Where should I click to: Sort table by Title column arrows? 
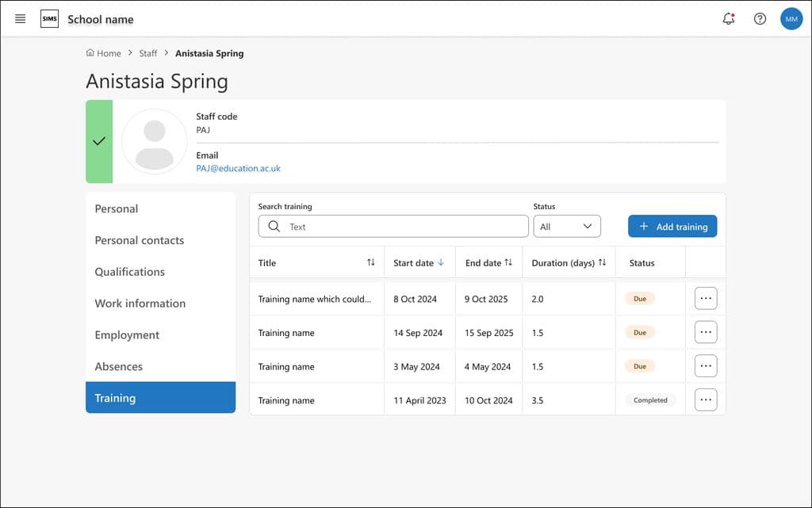pos(371,263)
